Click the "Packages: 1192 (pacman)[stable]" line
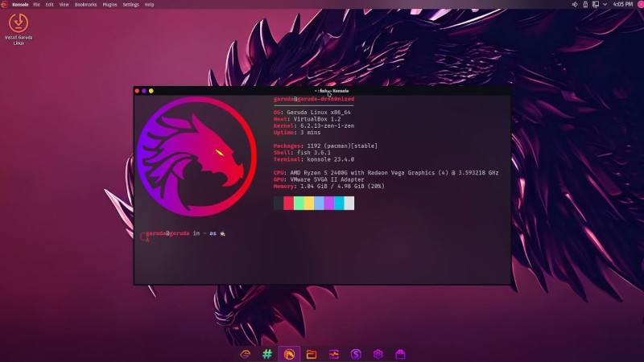Screen dimensions: 644x362 coord(326,146)
